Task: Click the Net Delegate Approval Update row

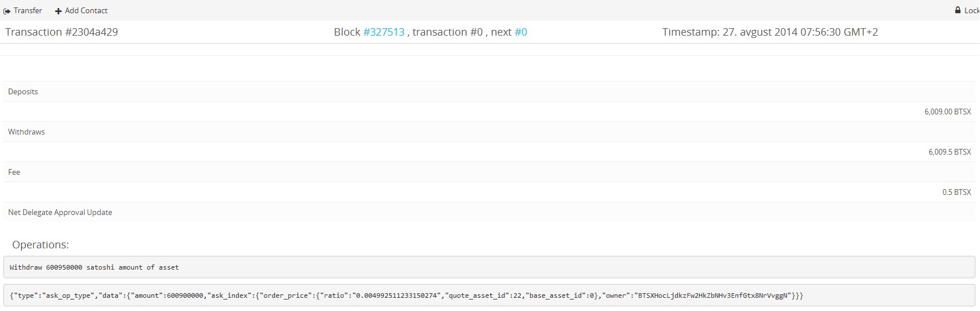Action: [x=60, y=212]
